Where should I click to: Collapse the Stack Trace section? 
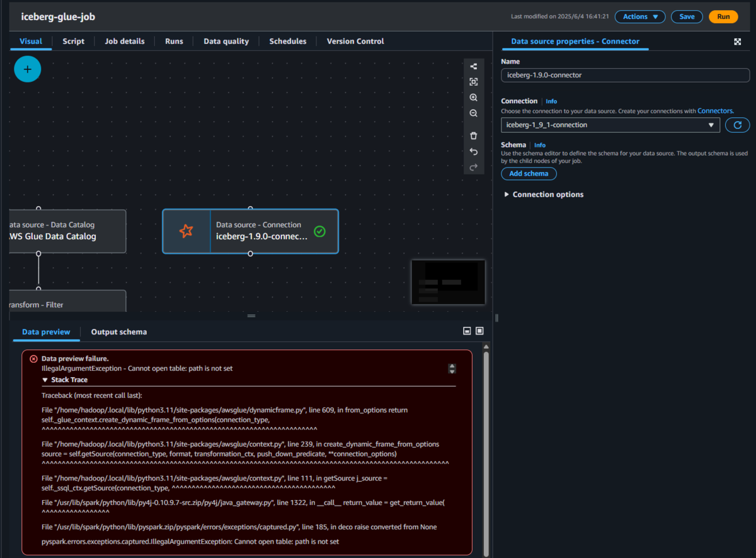point(65,380)
